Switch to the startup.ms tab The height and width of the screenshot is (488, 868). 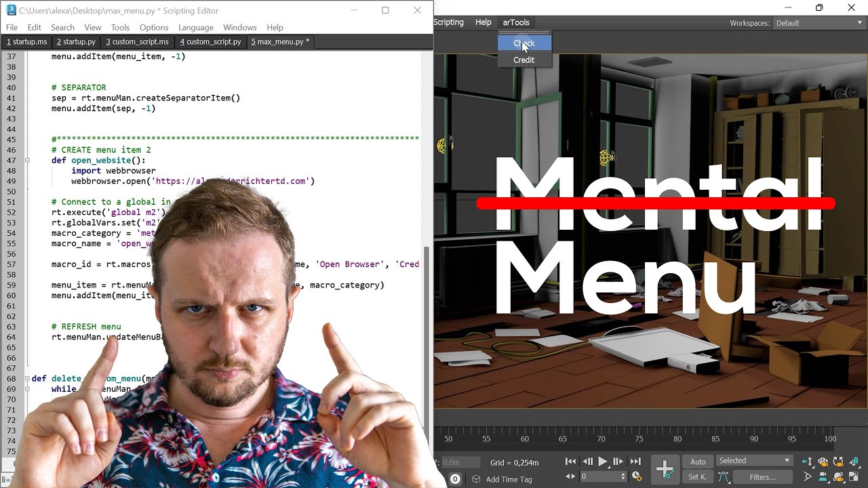pyautogui.click(x=26, y=41)
